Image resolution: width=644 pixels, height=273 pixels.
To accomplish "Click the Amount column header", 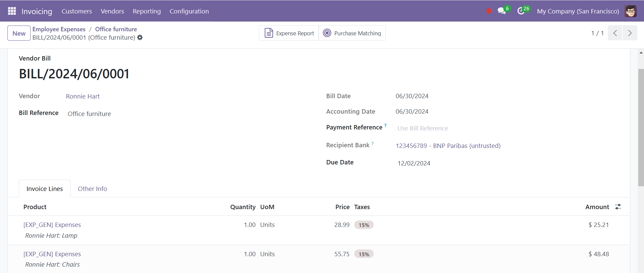I will click(597, 207).
